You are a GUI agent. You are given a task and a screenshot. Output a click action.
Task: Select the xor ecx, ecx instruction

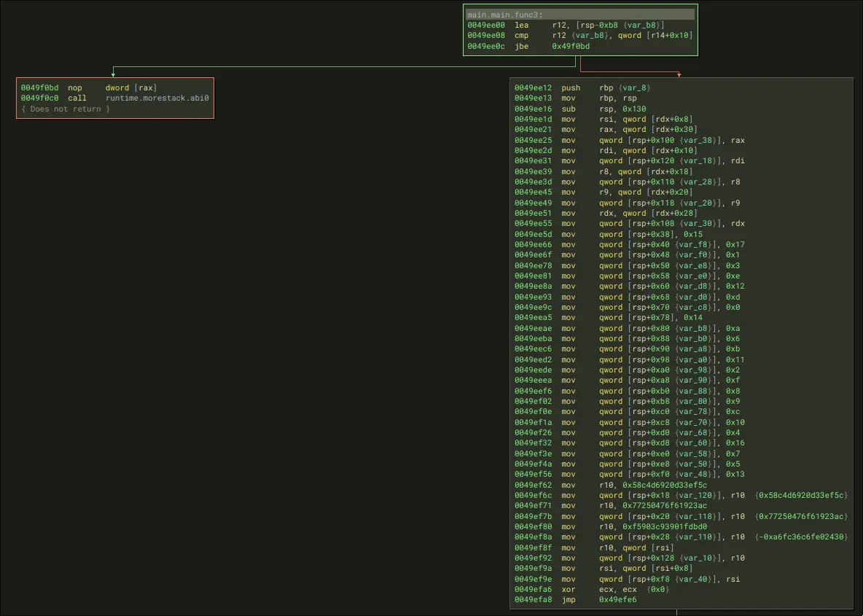[x=569, y=590]
